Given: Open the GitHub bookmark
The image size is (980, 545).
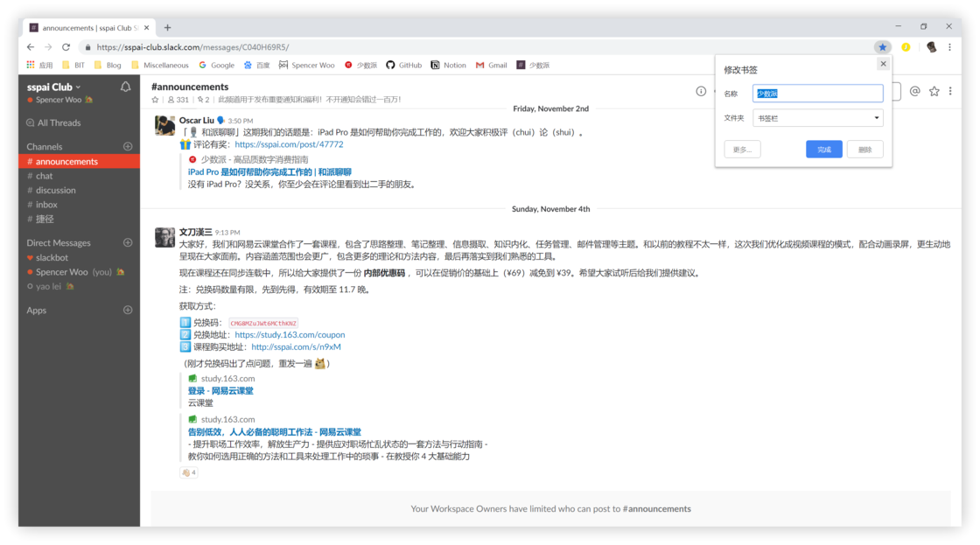Looking at the screenshot, I should [403, 65].
